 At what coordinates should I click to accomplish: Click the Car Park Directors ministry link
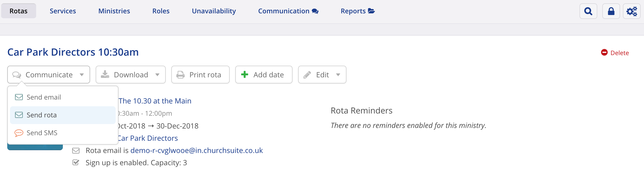(148, 138)
